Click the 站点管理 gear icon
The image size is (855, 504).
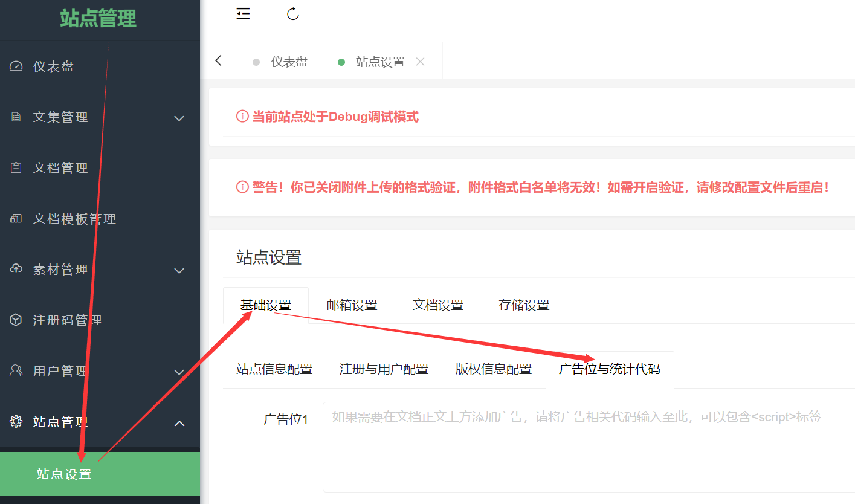pyautogui.click(x=16, y=422)
